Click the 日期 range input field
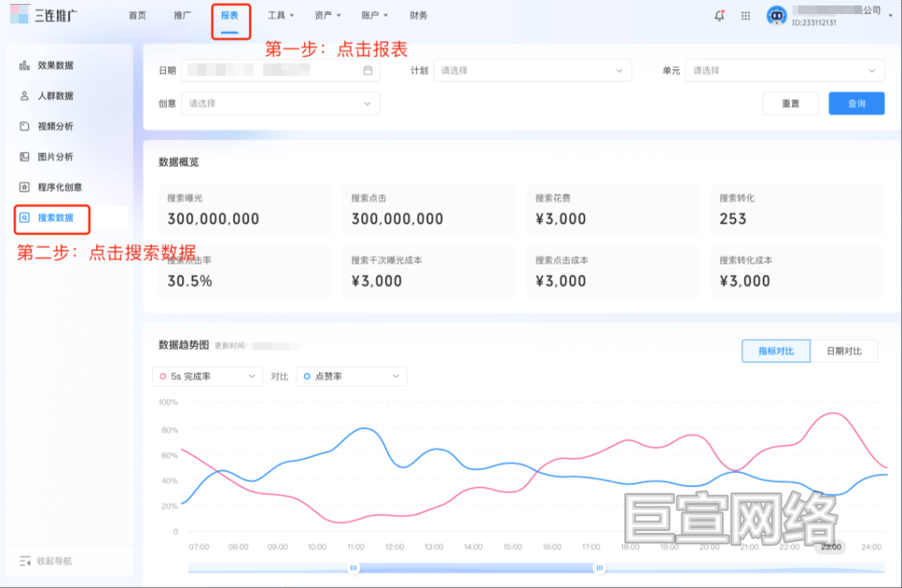Screen dimensions: 902x588 (x=280, y=70)
